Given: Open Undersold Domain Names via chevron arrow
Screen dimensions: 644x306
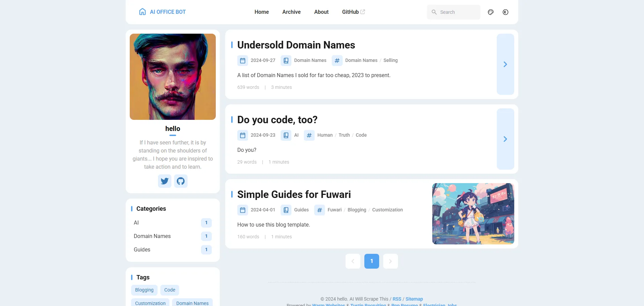Looking at the screenshot, I should click(505, 64).
